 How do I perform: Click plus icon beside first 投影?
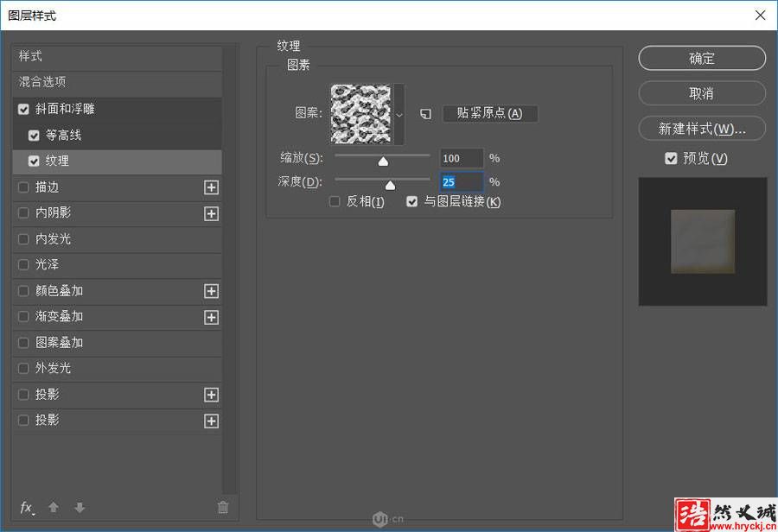point(212,395)
